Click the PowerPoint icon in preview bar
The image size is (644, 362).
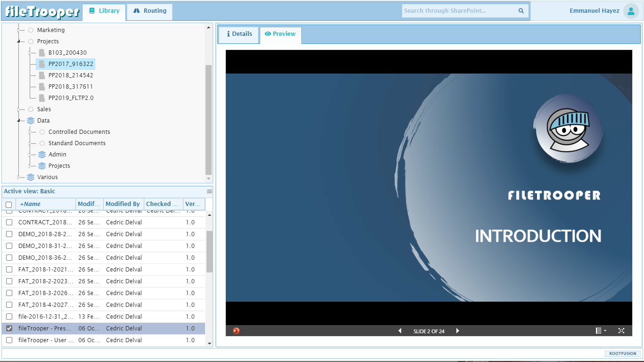pos(236,331)
